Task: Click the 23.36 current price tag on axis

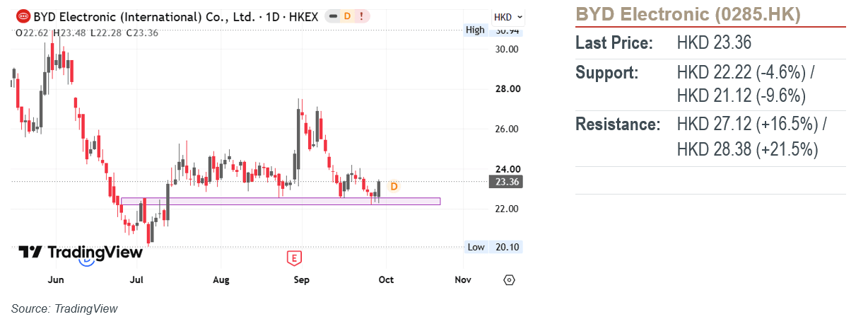Action: click(506, 182)
